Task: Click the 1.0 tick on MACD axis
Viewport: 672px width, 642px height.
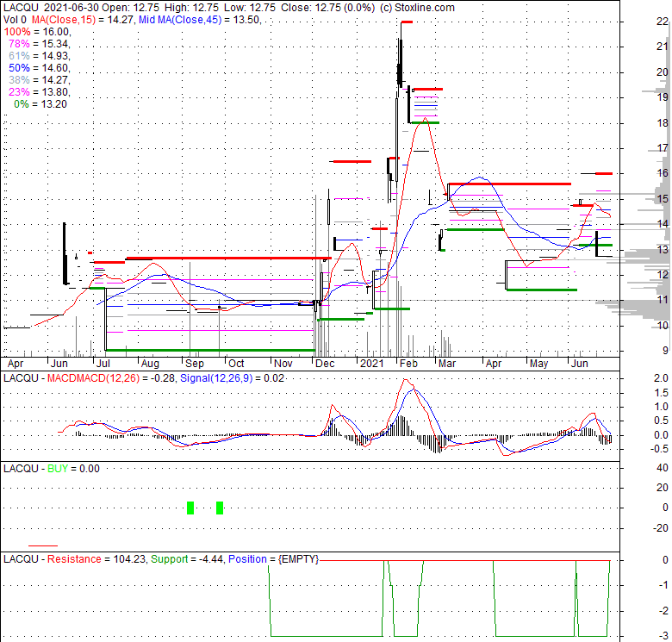Action: pyautogui.click(x=661, y=407)
